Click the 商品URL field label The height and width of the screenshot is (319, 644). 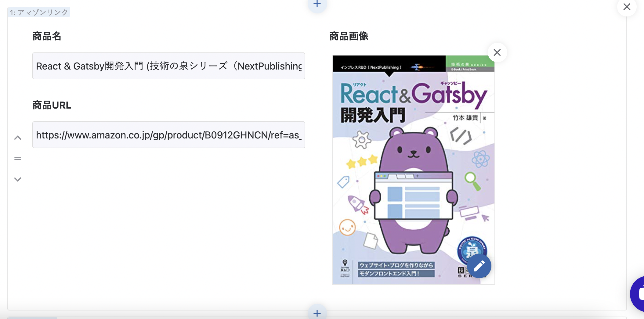tap(52, 105)
